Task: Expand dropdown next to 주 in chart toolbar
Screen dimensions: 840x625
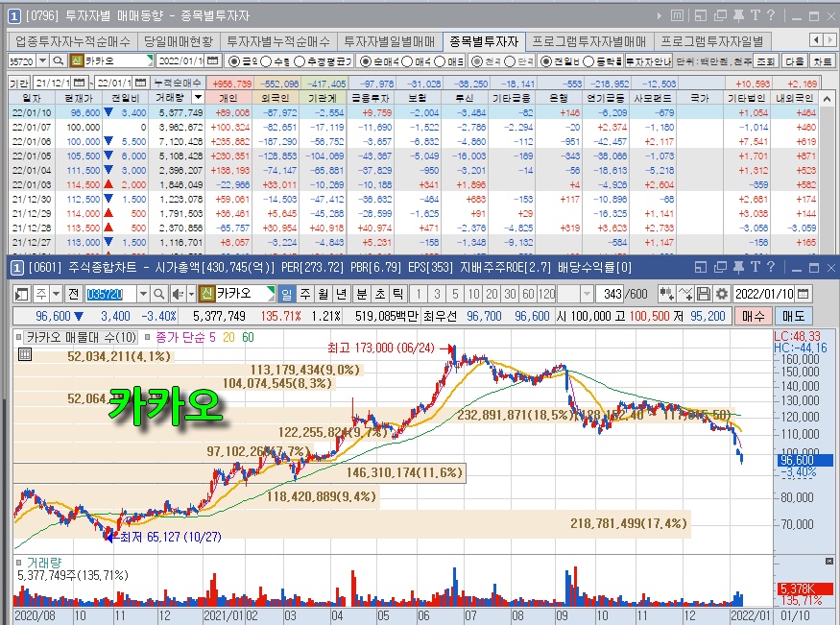Action: coord(57,294)
